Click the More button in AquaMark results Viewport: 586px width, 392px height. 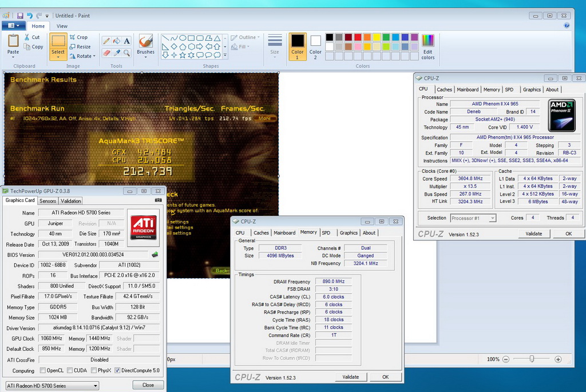click(264, 118)
